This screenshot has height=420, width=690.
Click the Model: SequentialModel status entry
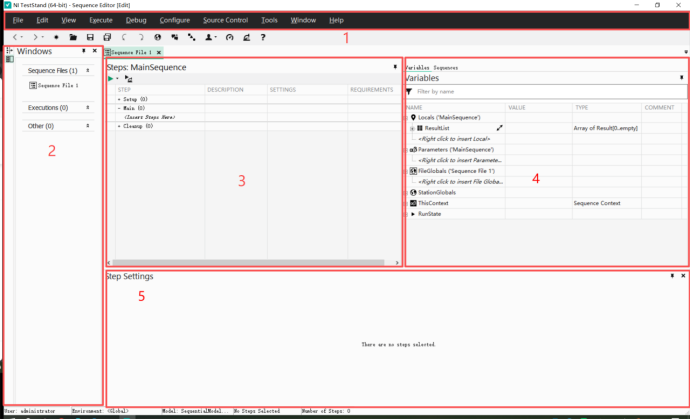coord(195,411)
